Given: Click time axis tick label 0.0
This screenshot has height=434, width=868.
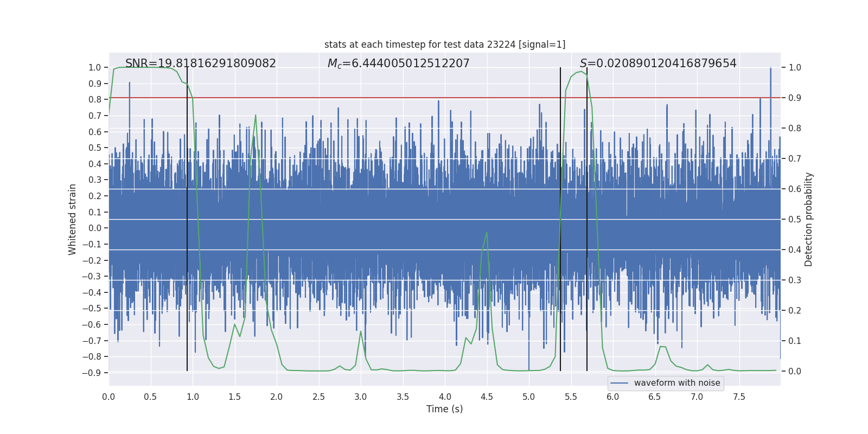Looking at the screenshot, I should (108, 397).
